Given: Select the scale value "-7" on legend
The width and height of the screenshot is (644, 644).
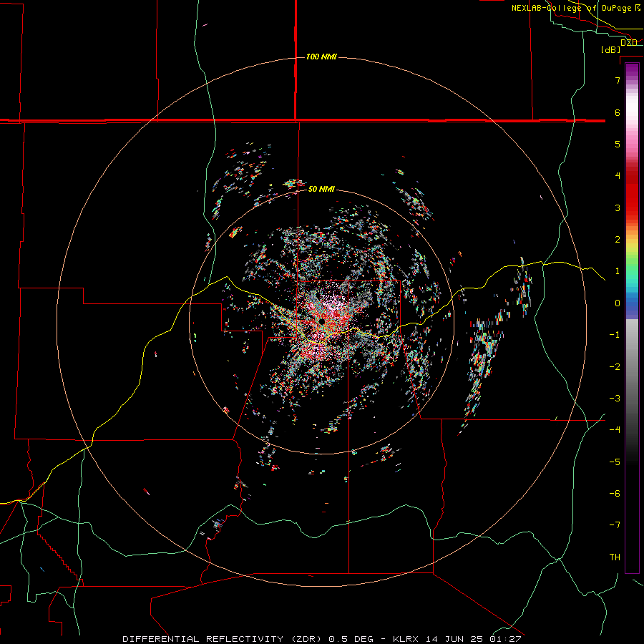Looking at the screenshot, I should pyautogui.click(x=615, y=525).
